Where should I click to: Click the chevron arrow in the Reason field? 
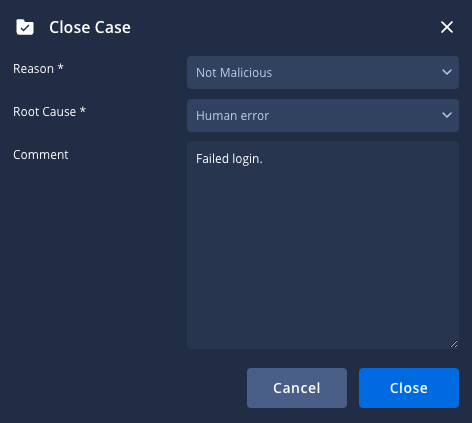(x=447, y=72)
